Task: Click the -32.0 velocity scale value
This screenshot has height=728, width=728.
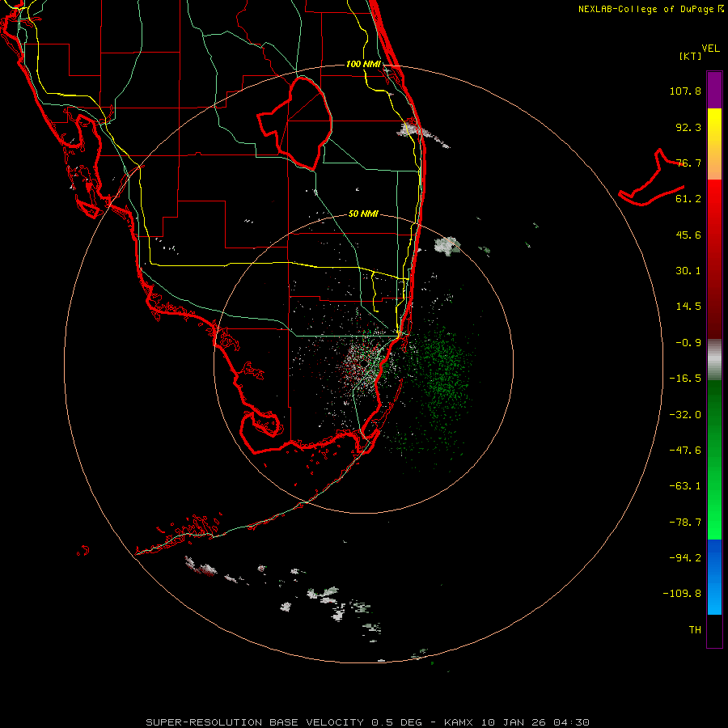Action: (x=685, y=415)
